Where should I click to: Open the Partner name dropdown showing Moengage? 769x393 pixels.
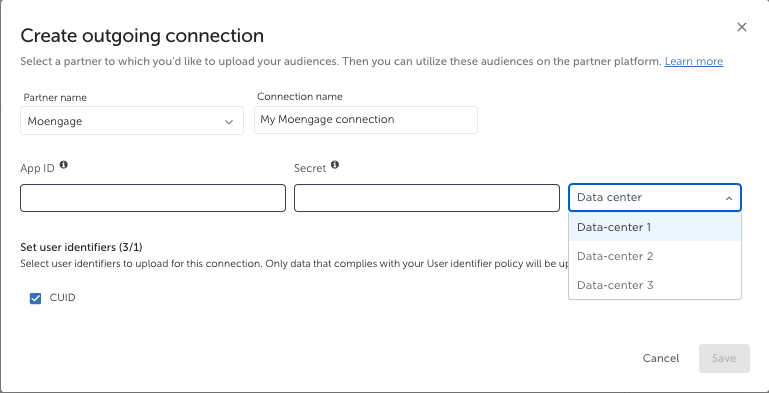132,121
